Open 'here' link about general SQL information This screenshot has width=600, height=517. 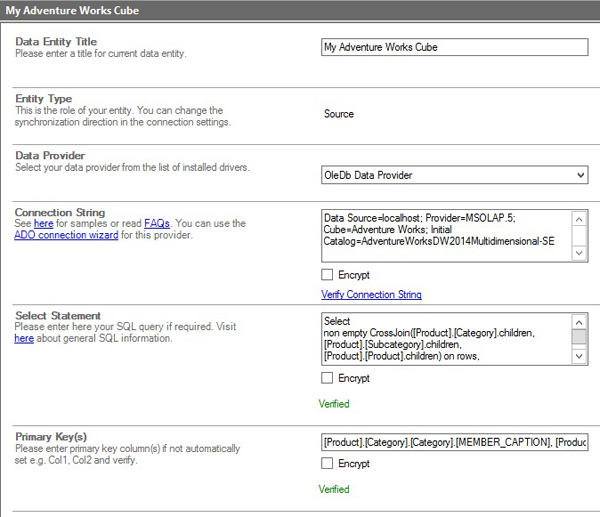24,339
